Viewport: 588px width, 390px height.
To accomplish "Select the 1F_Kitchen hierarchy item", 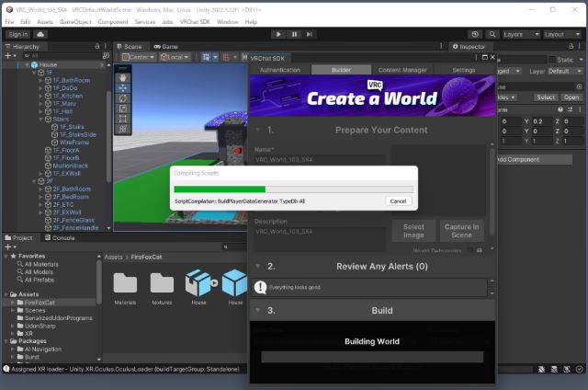I will (x=67, y=96).
